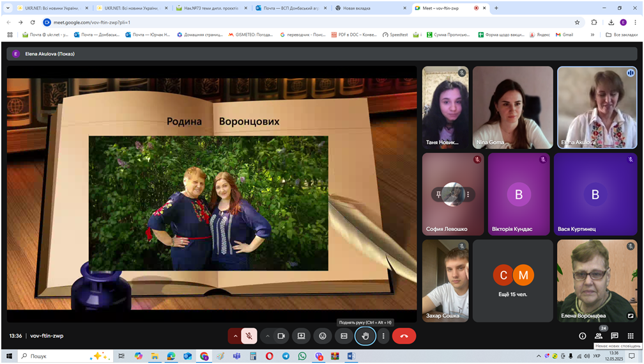
Task: Show participants list people icon
Action: 599,336
